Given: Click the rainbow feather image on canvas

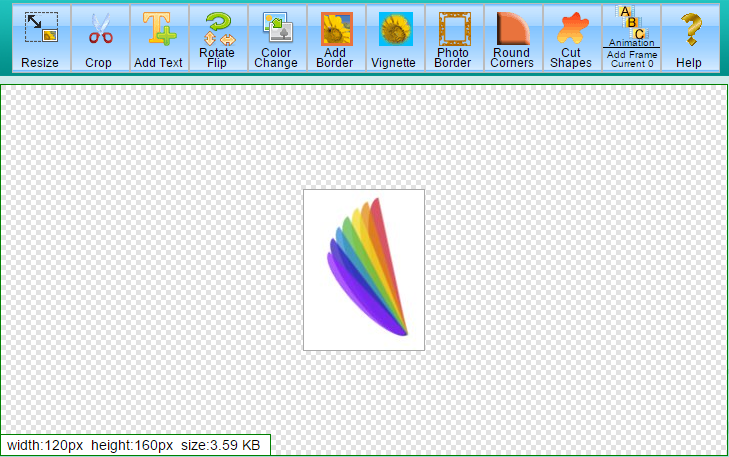Looking at the screenshot, I should 364,270.
